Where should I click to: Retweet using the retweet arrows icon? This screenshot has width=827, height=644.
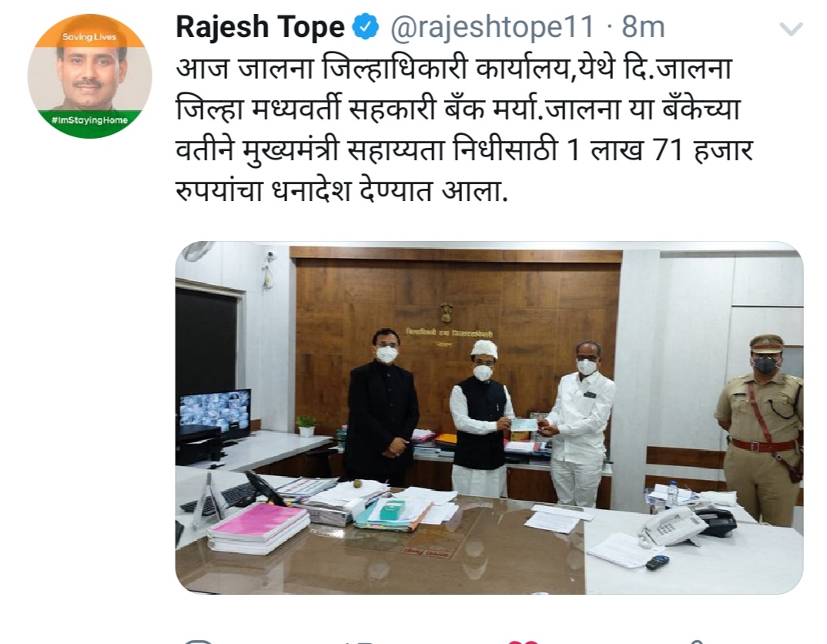pos(359,642)
